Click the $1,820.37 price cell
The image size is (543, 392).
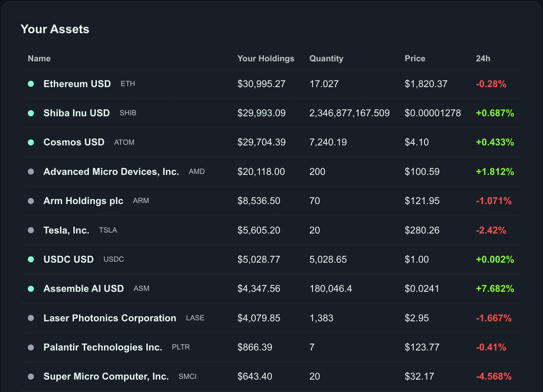426,84
